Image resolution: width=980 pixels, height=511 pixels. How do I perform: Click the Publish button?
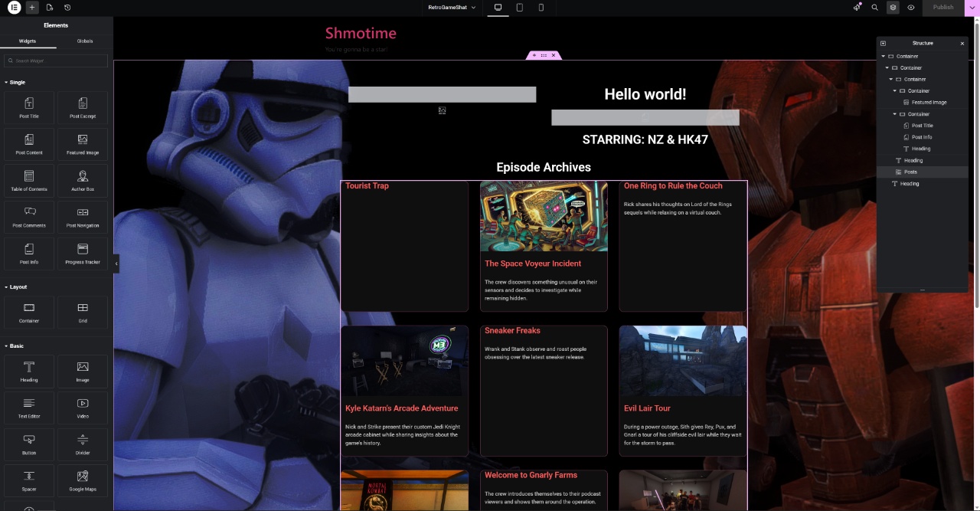coord(943,8)
